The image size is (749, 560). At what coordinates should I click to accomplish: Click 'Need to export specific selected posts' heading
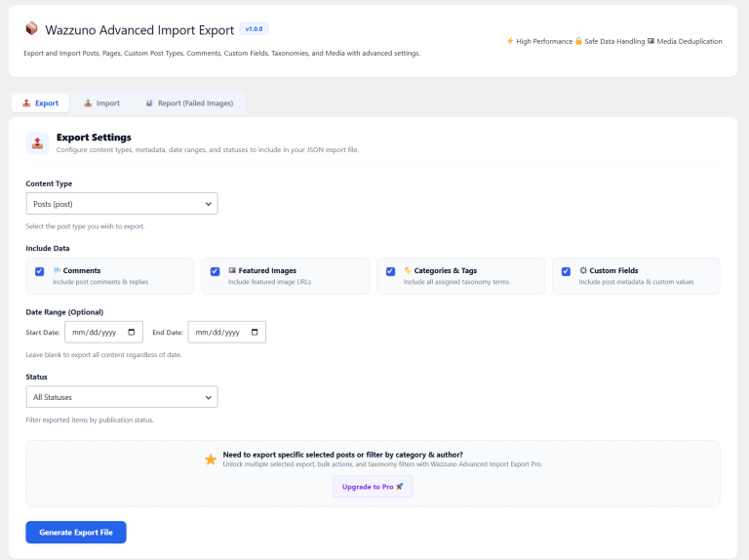(x=343, y=455)
